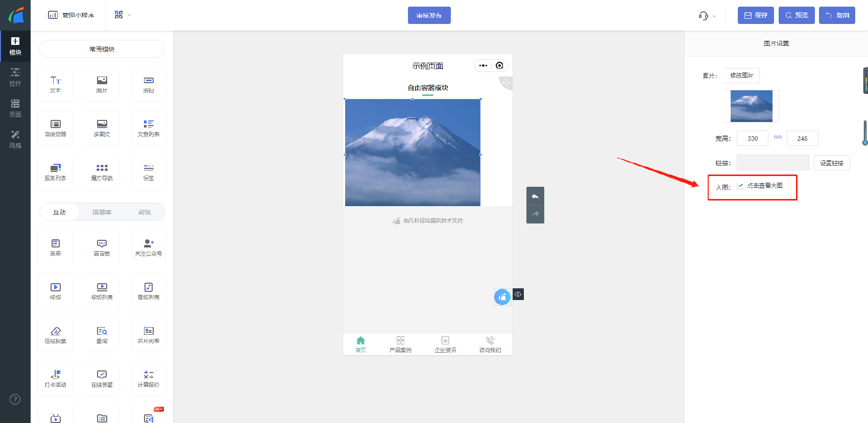Add a 打卡活动 check-in activity module
This screenshot has width=868, height=423.
click(55, 379)
